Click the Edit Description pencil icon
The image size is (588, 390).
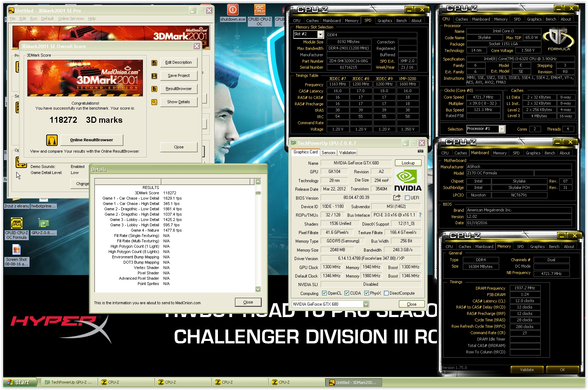click(x=154, y=63)
